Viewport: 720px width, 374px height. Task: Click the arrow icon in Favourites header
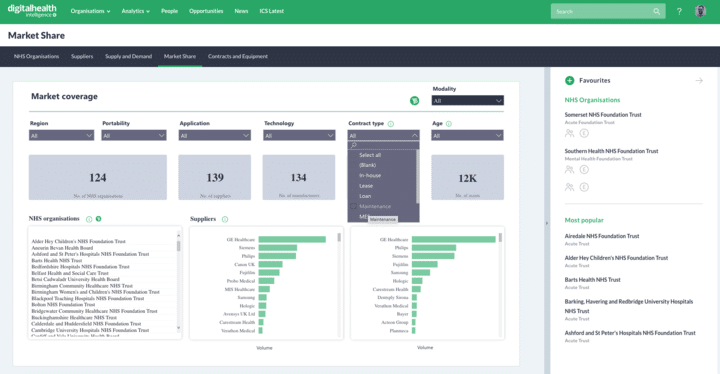(x=699, y=80)
